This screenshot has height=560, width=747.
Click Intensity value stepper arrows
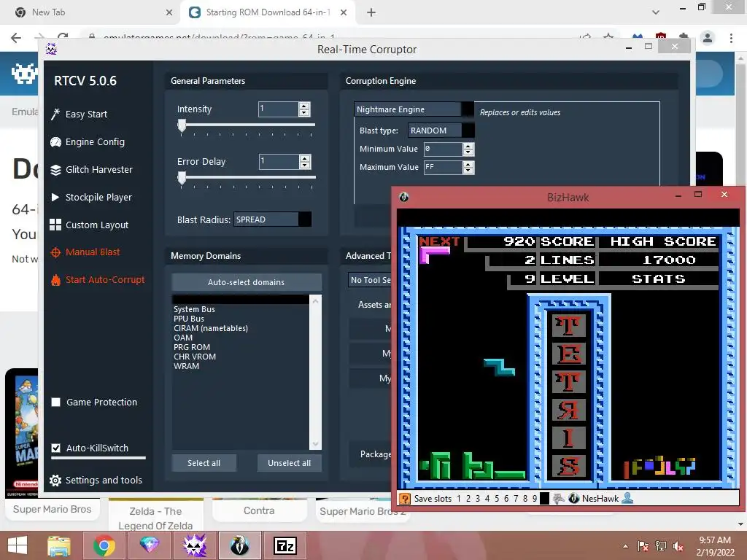tap(304, 109)
